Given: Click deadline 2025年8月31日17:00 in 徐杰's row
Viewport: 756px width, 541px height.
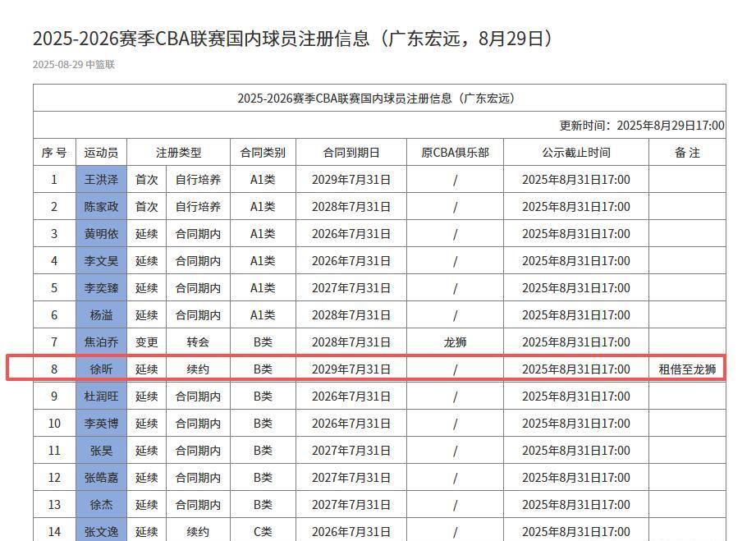Looking at the screenshot, I should coord(576,504).
